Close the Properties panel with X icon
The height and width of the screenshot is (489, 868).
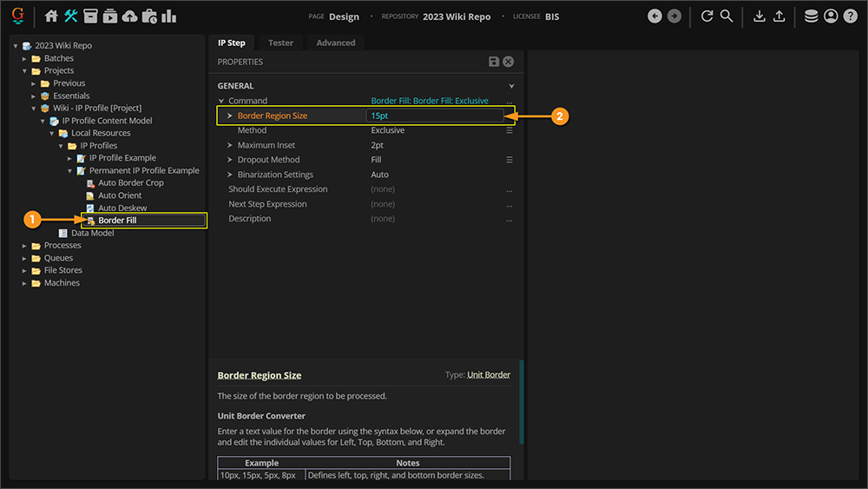click(x=509, y=62)
